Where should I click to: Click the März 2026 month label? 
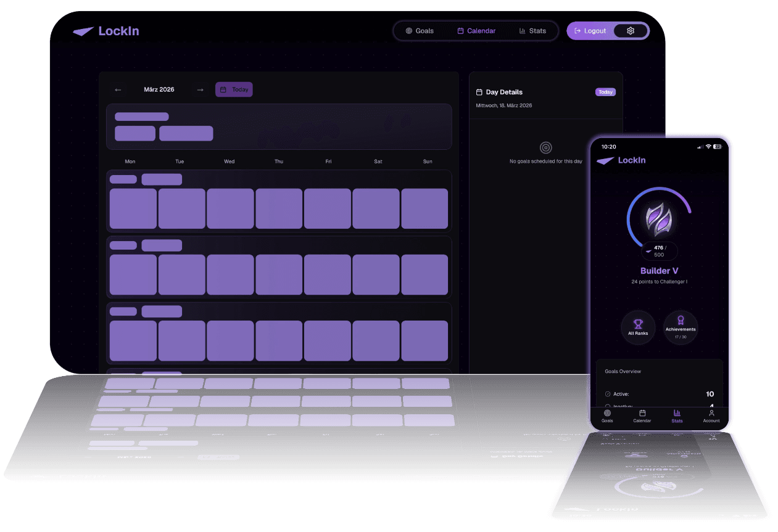159,90
